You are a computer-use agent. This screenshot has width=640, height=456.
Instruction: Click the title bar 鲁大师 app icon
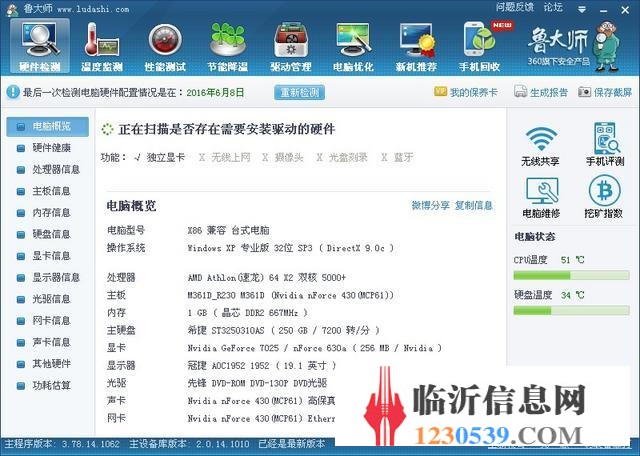tap(11, 9)
